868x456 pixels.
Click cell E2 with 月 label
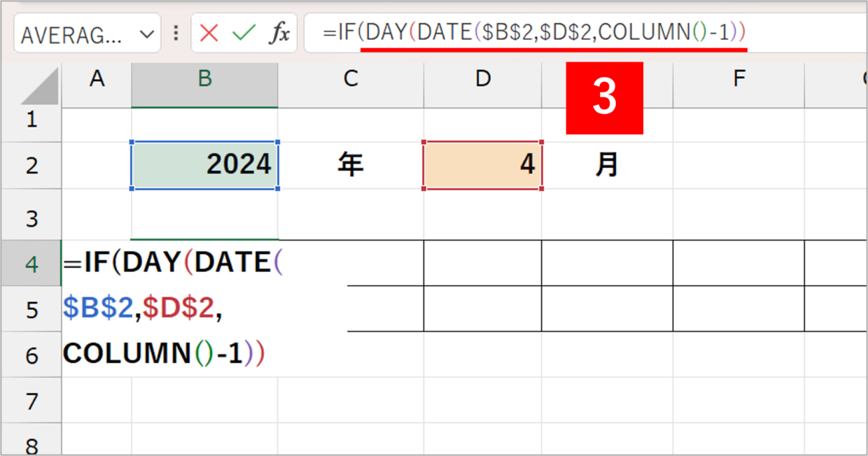607,165
